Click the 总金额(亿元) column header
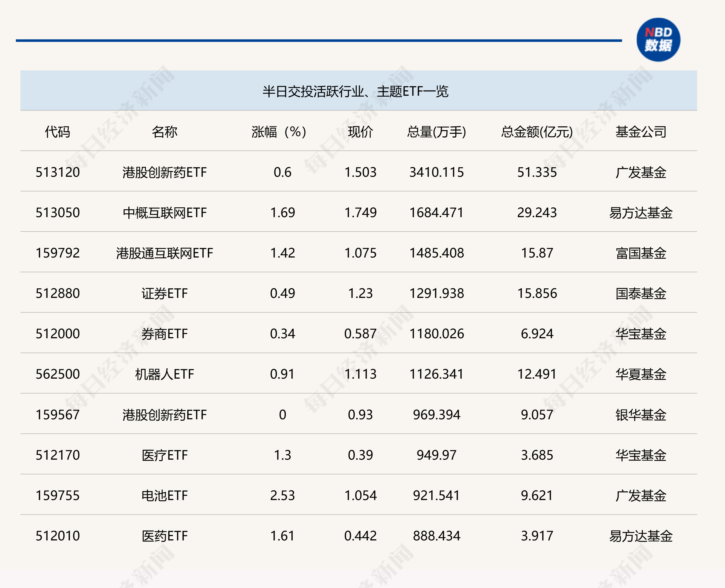 [537, 132]
